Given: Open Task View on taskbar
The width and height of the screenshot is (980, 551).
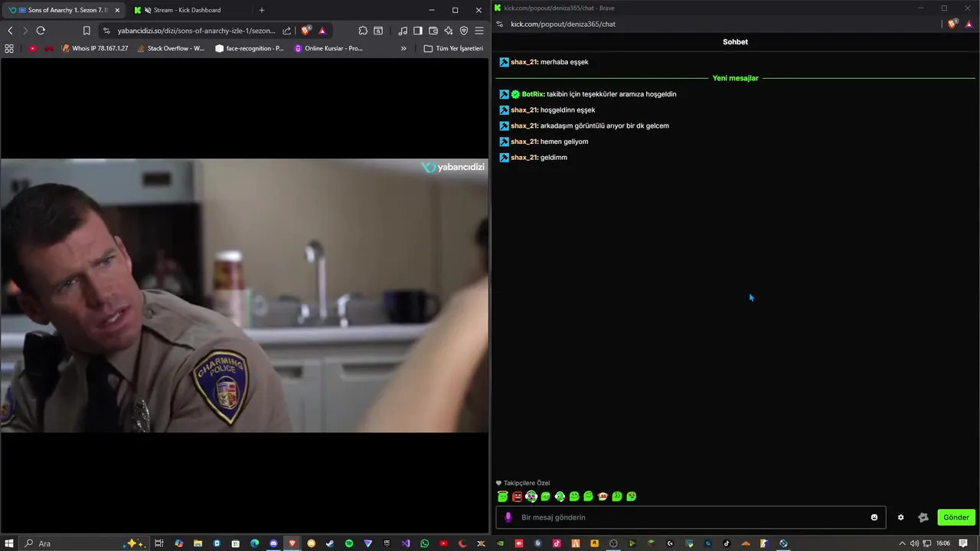Looking at the screenshot, I should point(159,543).
